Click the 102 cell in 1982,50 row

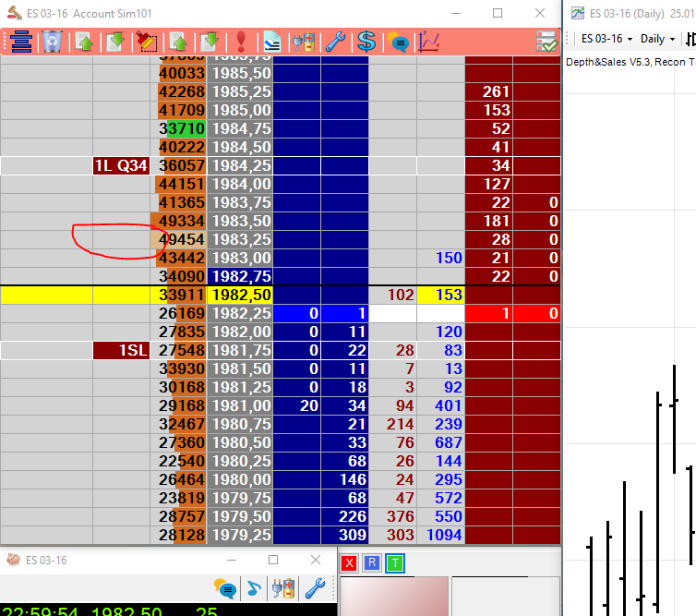point(393,295)
